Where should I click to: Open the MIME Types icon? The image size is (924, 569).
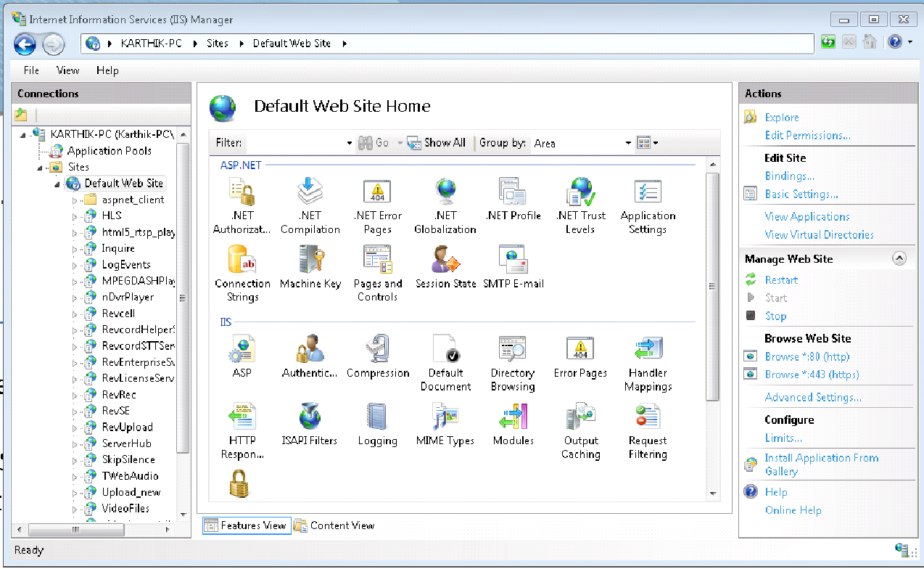(x=445, y=417)
